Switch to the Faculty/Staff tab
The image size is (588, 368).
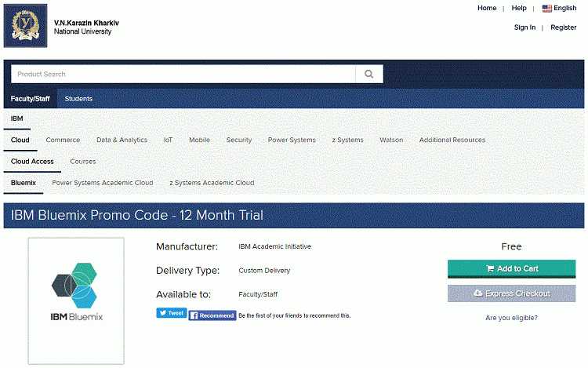pyautogui.click(x=31, y=99)
